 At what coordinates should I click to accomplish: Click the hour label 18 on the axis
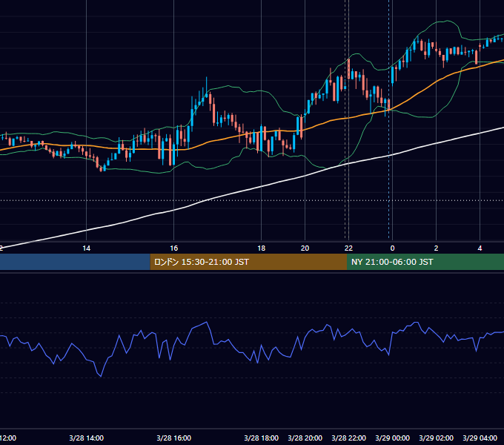tap(262, 248)
